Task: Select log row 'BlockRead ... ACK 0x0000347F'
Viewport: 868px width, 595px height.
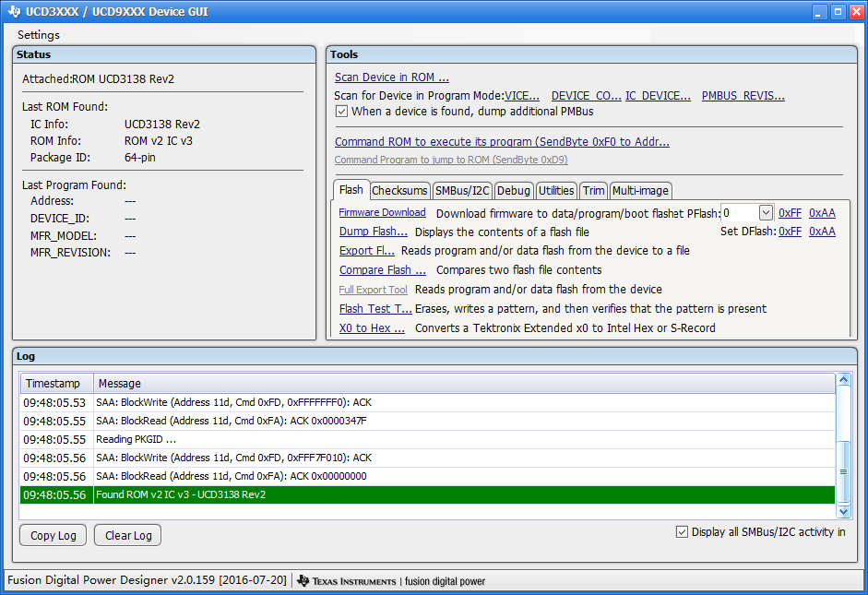Action: tap(427, 422)
